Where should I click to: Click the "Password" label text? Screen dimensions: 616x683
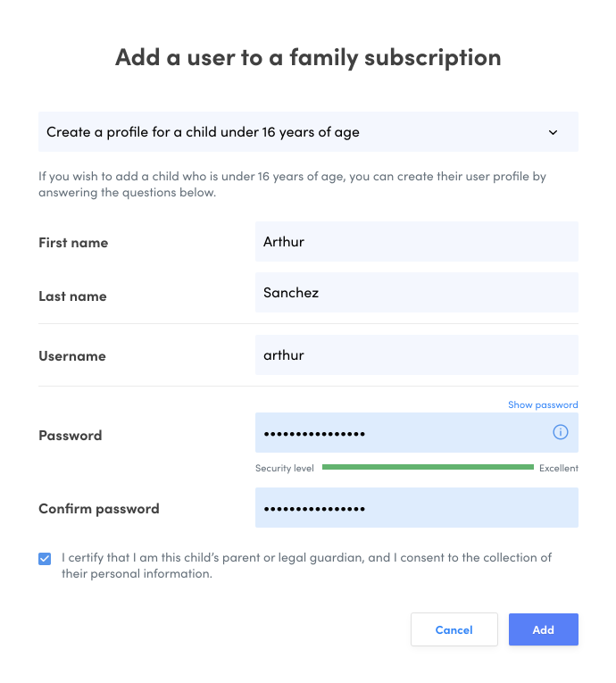pyautogui.click(x=71, y=436)
